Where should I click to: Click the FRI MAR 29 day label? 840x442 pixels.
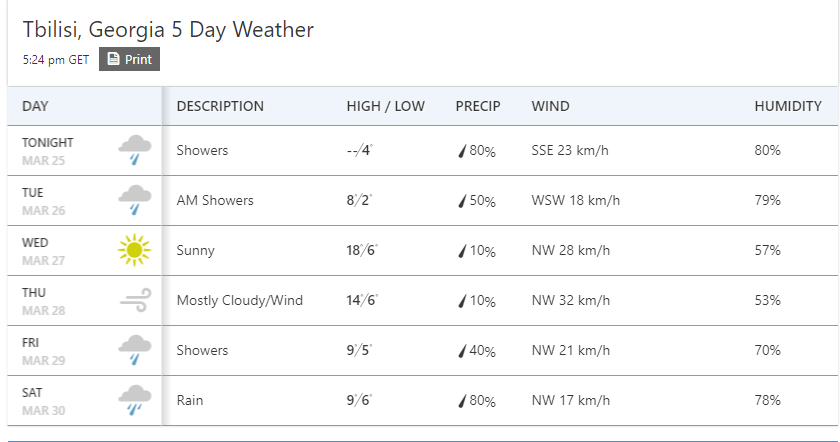click(x=43, y=351)
